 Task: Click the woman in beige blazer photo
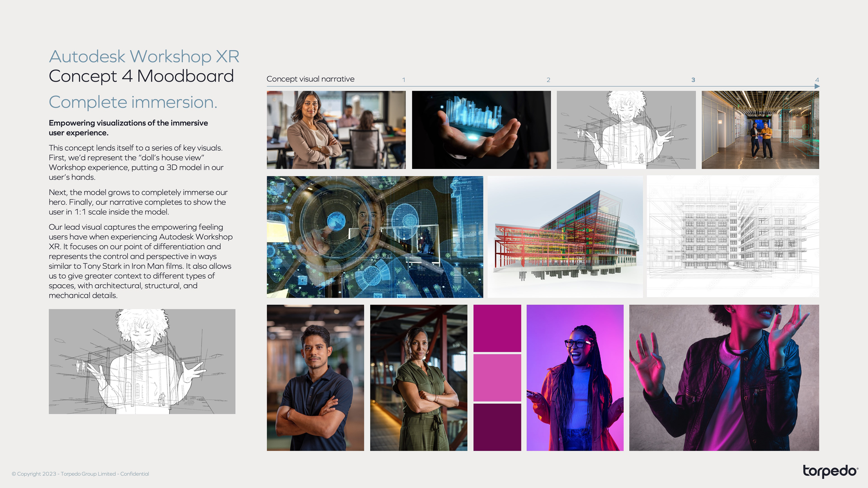coord(336,130)
